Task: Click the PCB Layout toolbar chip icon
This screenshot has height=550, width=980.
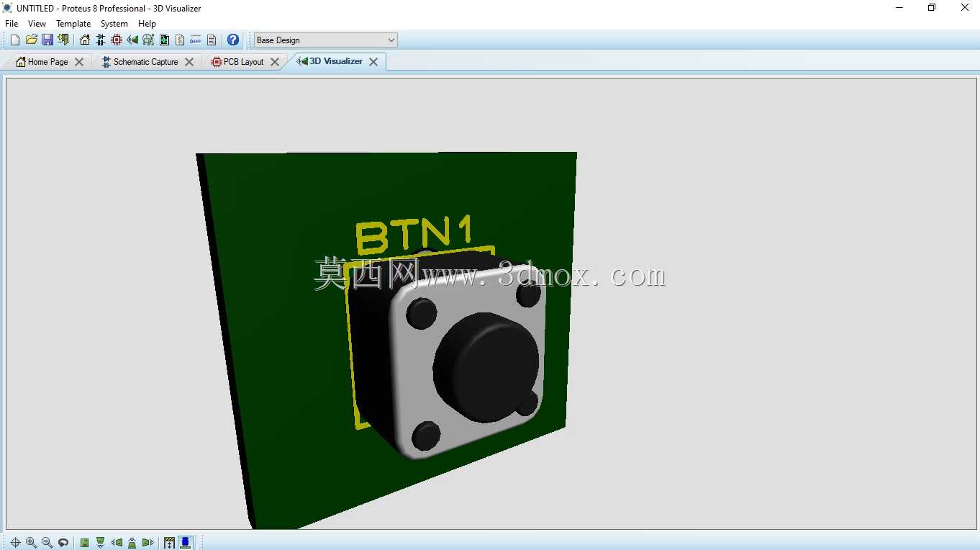Action: click(x=117, y=40)
